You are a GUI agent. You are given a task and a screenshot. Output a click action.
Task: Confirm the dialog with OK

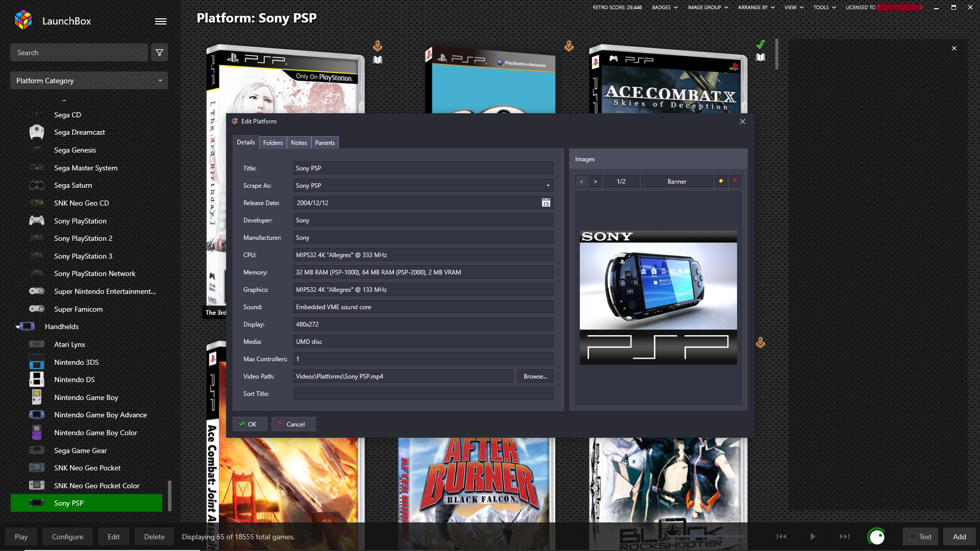[250, 424]
